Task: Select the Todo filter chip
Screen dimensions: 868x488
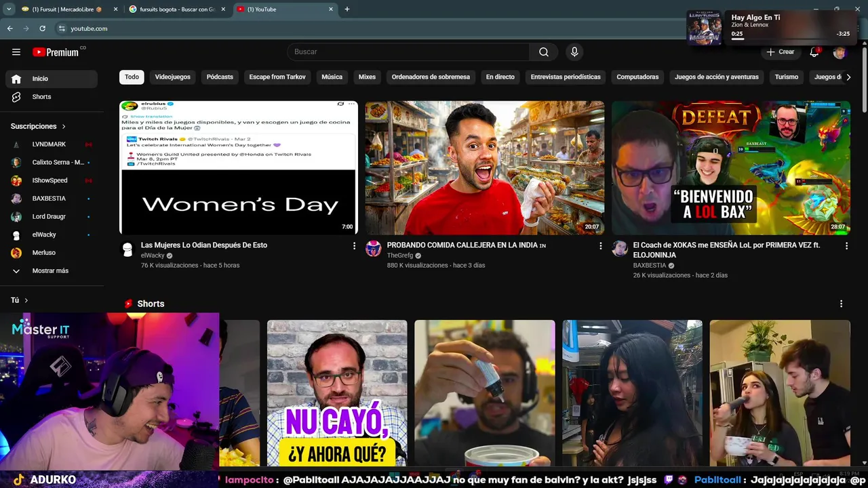Action: click(132, 77)
